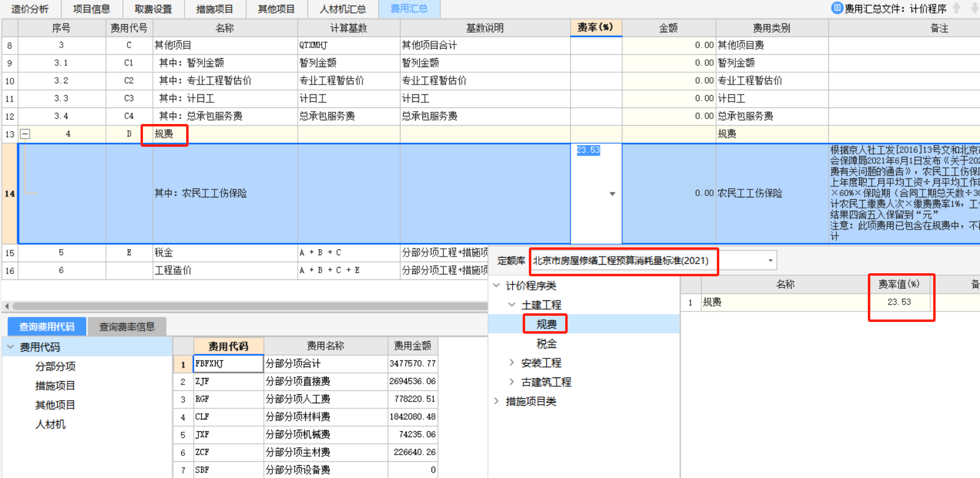Click the 规费 name cell in rate table

786,302
